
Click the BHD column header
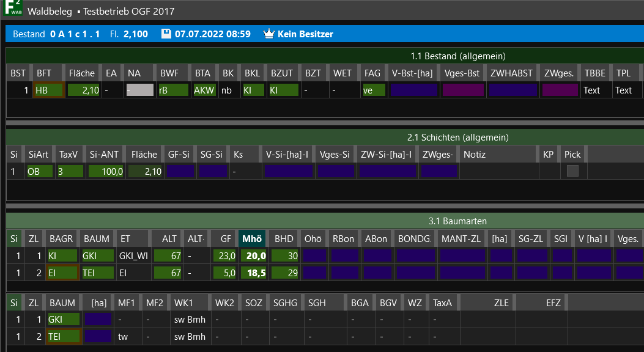[x=284, y=239]
